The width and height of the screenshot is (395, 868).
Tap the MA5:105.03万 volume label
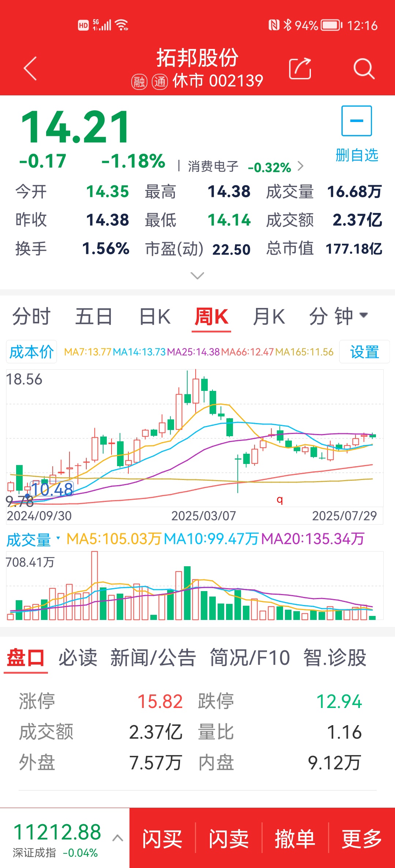[x=114, y=539]
